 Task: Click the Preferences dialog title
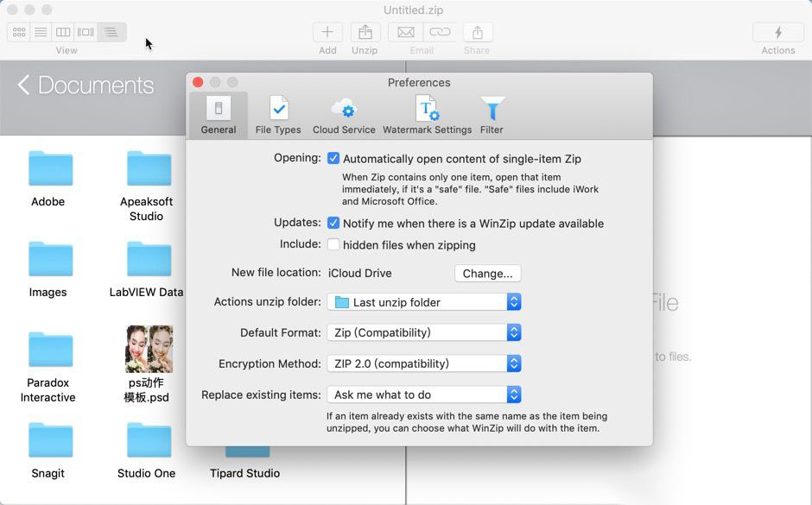419,82
